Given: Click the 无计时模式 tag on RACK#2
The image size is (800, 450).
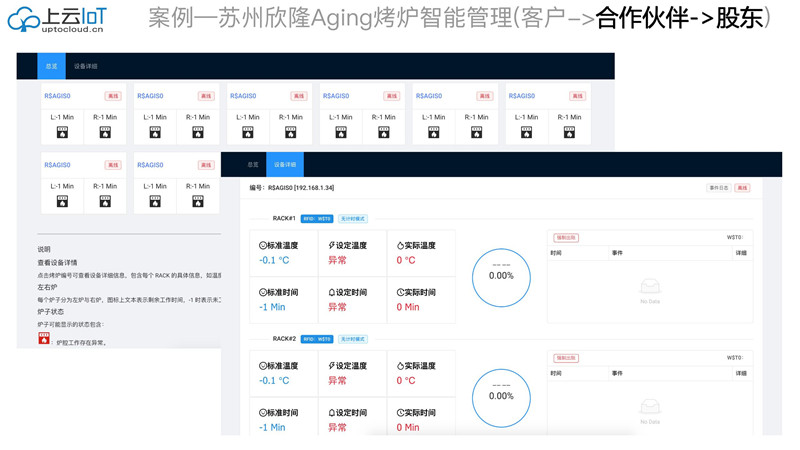Looking at the screenshot, I should coord(352,339).
